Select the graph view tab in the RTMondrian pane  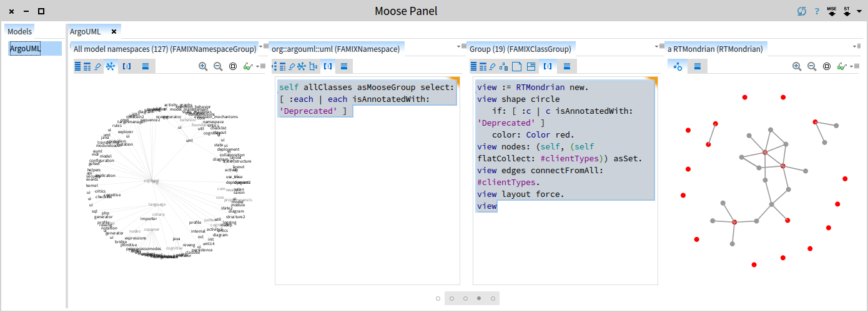coord(678,66)
